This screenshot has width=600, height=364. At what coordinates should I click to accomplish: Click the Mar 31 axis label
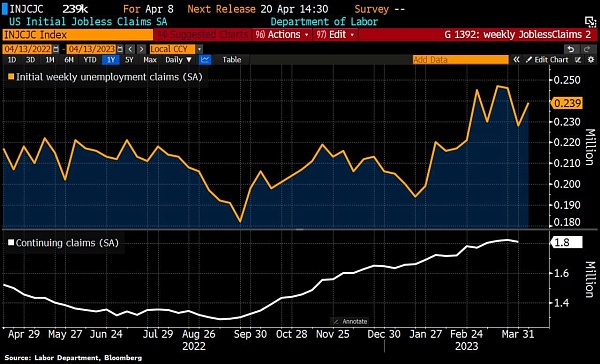coord(518,334)
